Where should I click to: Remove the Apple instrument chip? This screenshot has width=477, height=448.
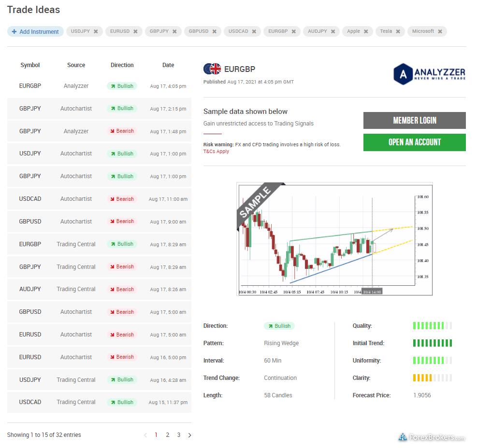point(367,31)
